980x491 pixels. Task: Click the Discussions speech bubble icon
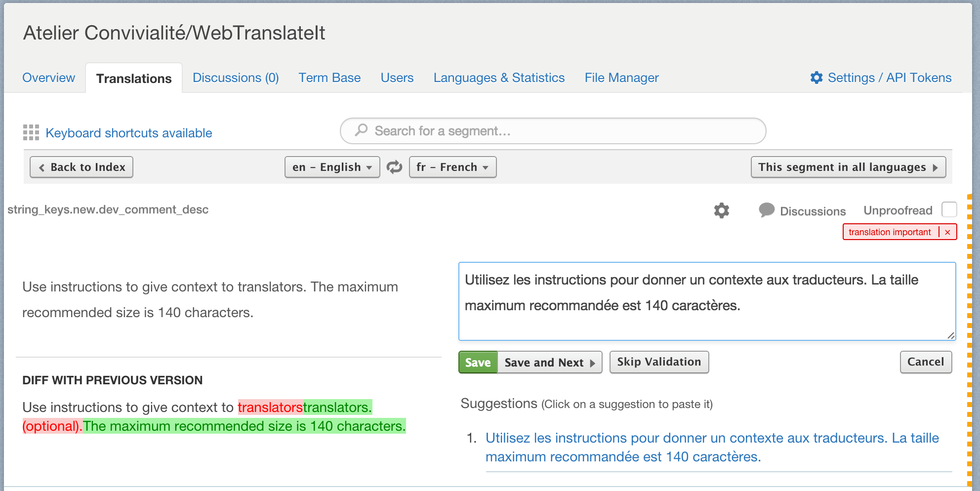tap(767, 210)
